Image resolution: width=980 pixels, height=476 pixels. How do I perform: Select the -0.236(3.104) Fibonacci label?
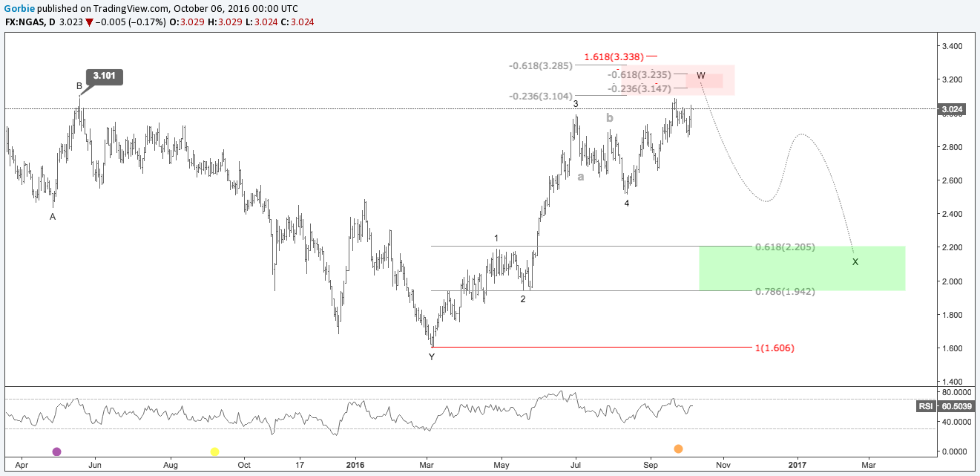540,97
